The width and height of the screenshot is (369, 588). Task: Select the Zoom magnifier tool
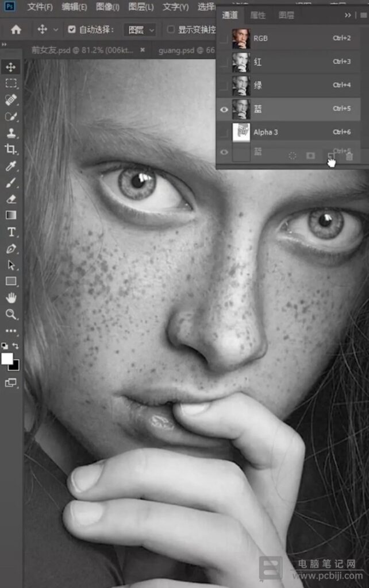coord(11,314)
